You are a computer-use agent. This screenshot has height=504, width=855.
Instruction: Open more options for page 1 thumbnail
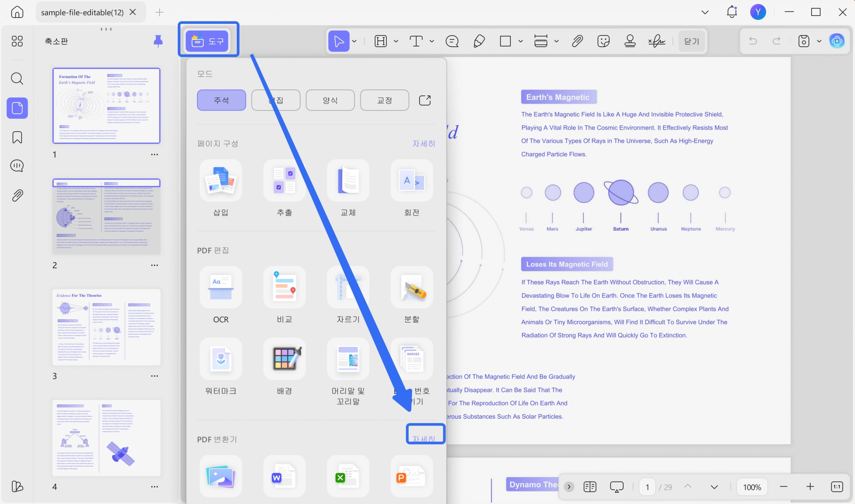[x=155, y=155]
